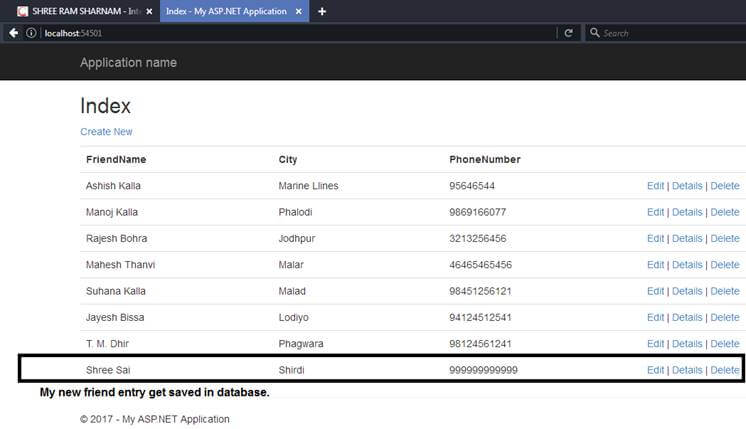Click the search magnifier icon
This screenshot has height=429, width=746.
(595, 33)
